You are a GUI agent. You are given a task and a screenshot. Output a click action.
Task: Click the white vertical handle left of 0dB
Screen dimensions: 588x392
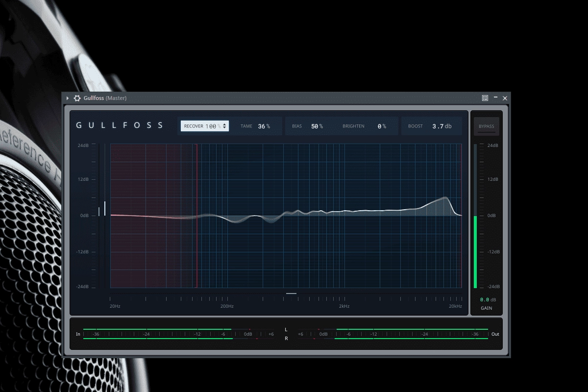(x=104, y=208)
